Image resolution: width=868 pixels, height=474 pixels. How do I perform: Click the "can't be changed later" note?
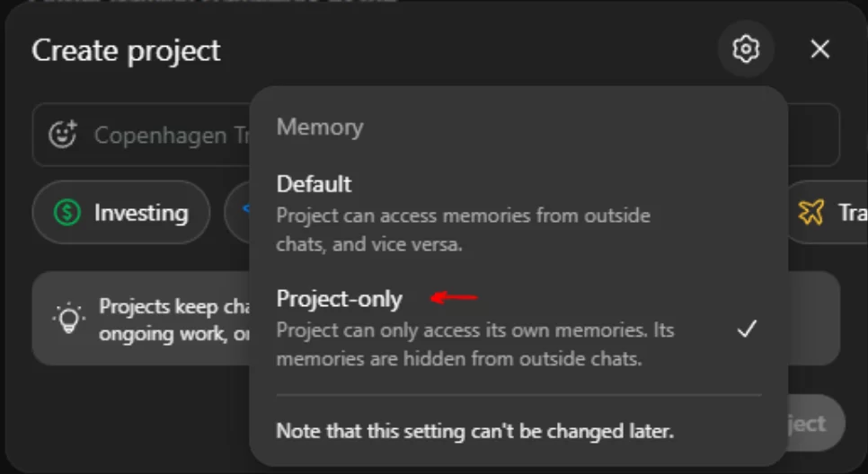[474, 431]
